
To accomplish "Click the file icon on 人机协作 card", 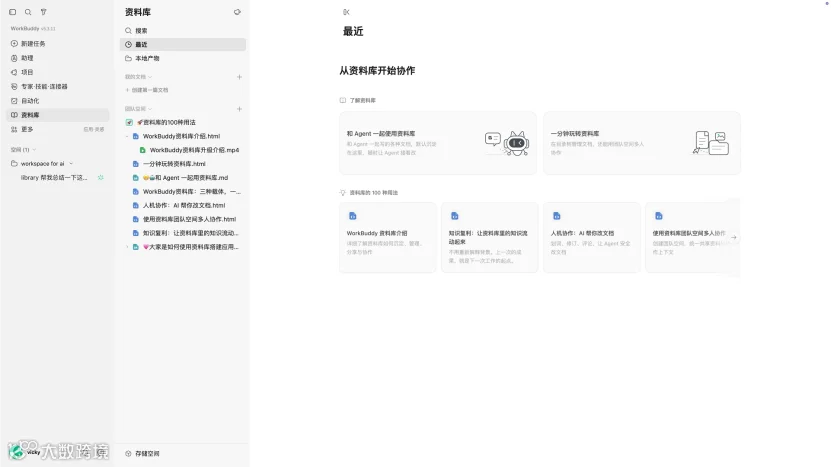I will pyautogui.click(x=557, y=216).
